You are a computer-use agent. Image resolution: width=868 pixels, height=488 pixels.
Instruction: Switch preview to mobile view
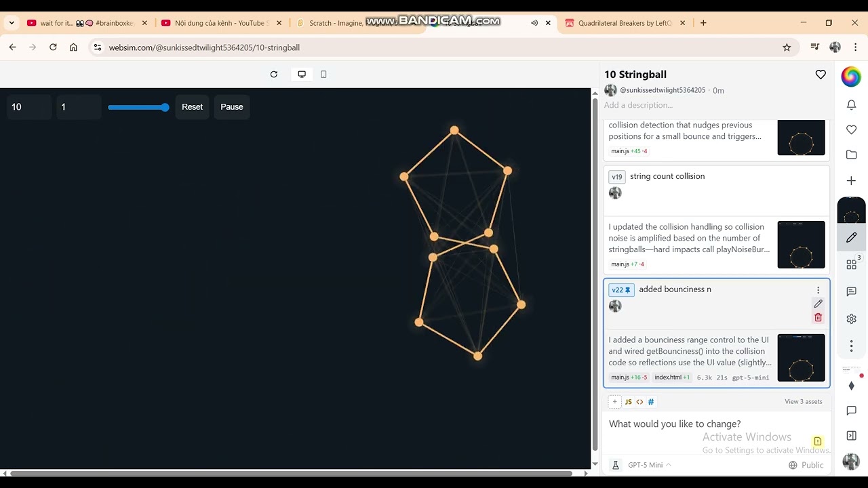pos(323,75)
